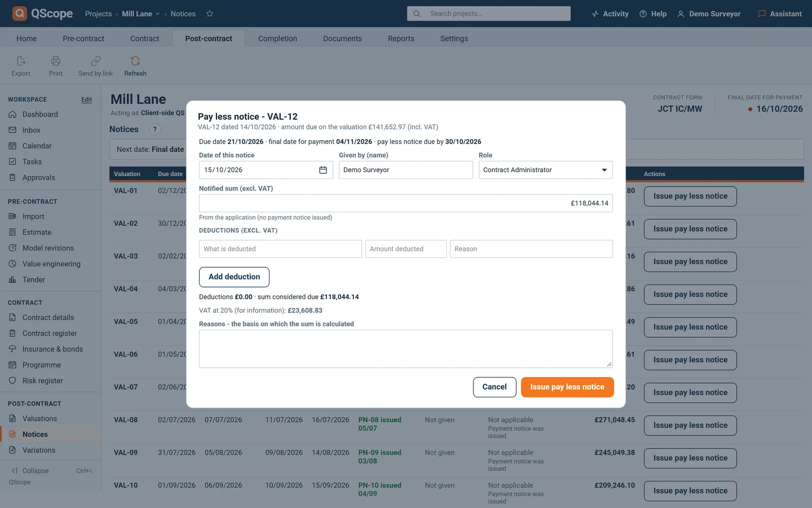Click the deduction Reason field
Viewport: 812px width, 508px height.
(531, 249)
